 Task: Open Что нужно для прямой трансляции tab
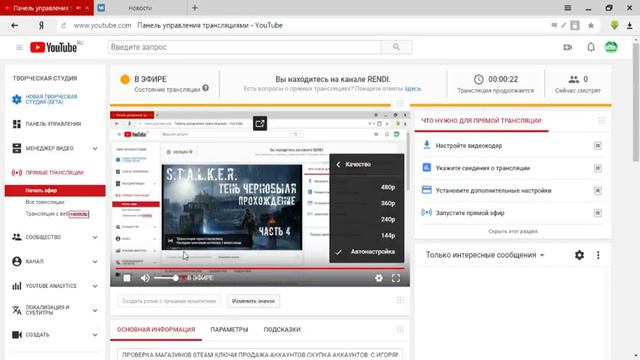[481, 121]
